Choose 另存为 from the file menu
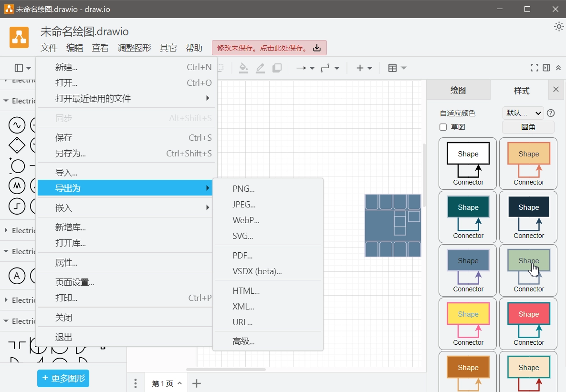Viewport: 566px width, 392px height. click(126, 153)
